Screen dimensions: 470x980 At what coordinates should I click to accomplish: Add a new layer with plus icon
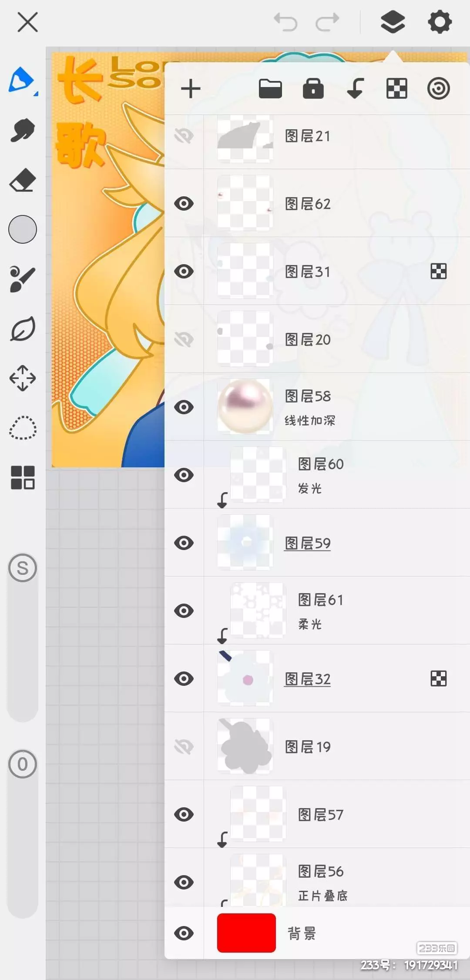(x=191, y=89)
